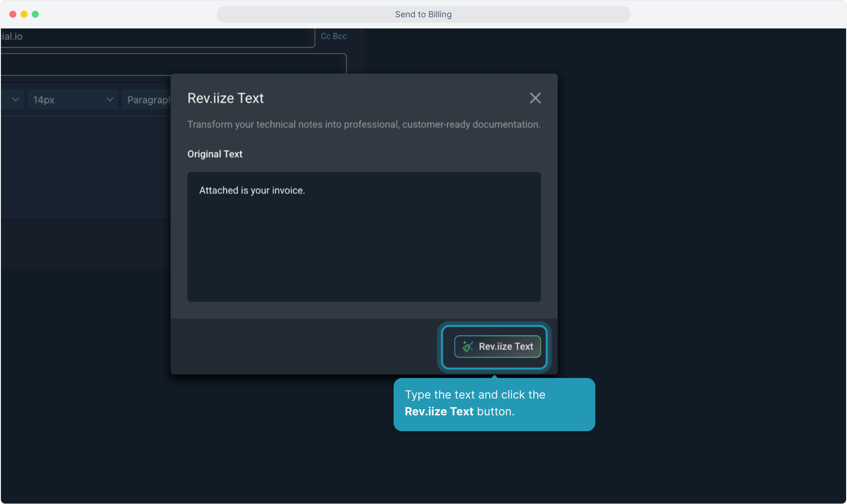The width and height of the screenshot is (847, 504).
Task: Click the green fullscreen window button
Action: pyautogui.click(x=35, y=14)
